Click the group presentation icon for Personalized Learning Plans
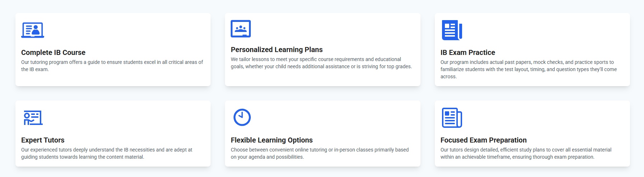This screenshot has height=177, width=644. [x=241, y=29]
